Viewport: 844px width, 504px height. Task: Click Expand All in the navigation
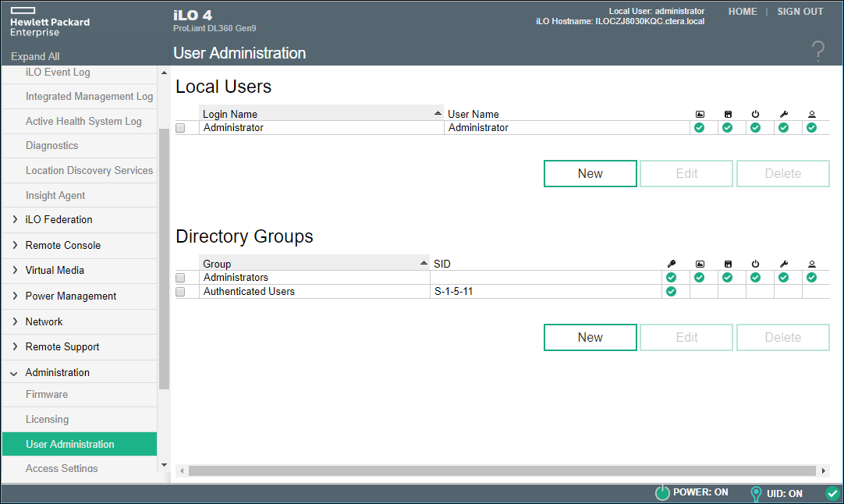[35, 56]
